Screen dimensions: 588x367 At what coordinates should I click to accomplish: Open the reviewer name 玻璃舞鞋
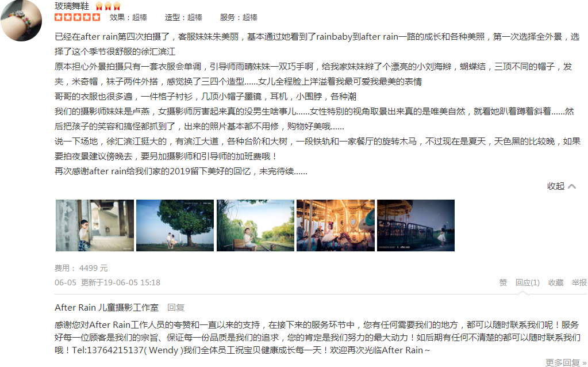[72, 6]
